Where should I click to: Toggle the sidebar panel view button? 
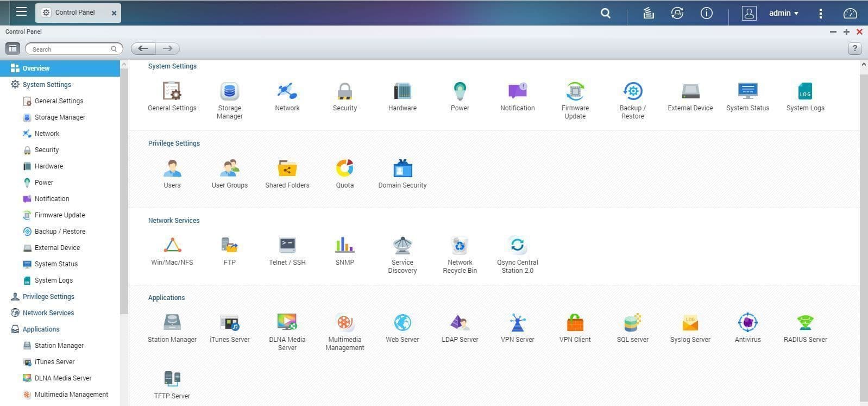click(12, 49)
